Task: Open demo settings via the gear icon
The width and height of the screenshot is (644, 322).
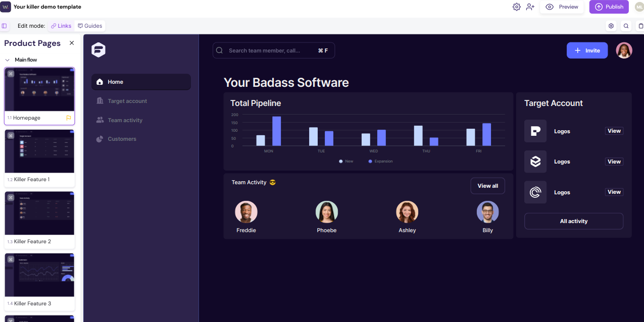Action: tap(516, 7)
